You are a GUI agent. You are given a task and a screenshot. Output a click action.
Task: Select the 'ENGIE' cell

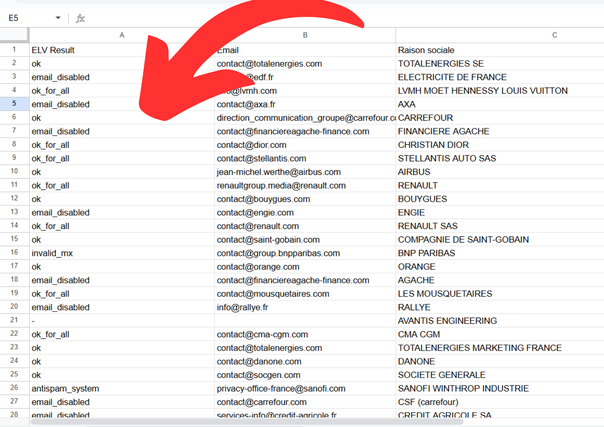coord(500,213)
